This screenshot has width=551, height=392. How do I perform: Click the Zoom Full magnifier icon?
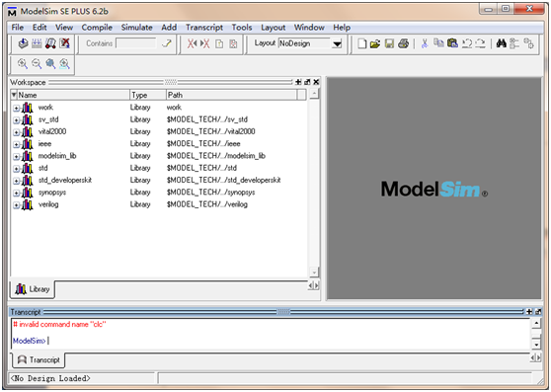point(50,63)
